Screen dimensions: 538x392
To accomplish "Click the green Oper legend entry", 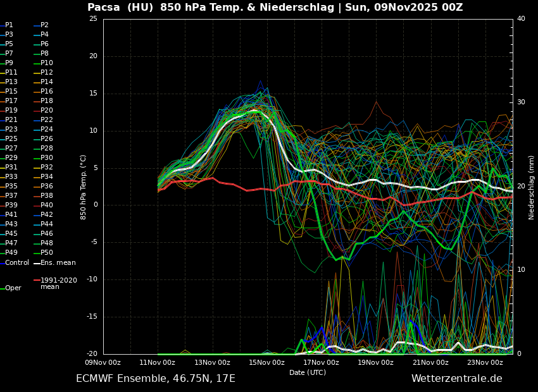I will coord(13,288).
